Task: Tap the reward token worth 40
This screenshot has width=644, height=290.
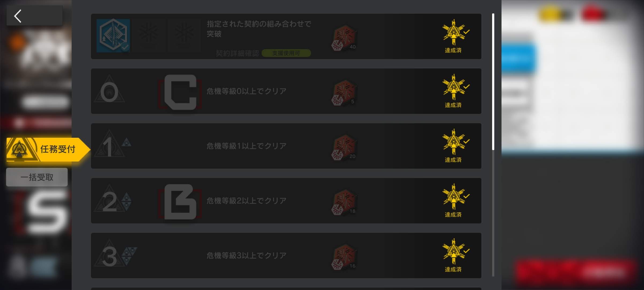Action: click(344, 38)
